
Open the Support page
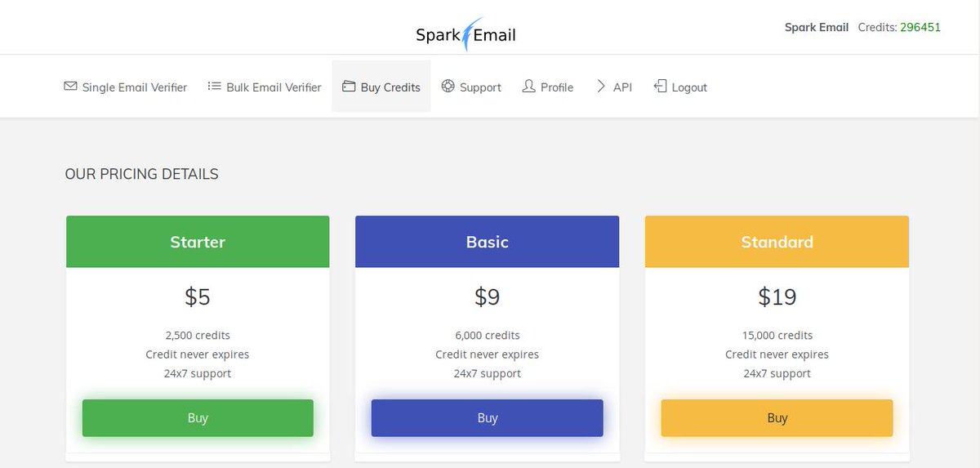pyautogui.click(x=471, y=87)
